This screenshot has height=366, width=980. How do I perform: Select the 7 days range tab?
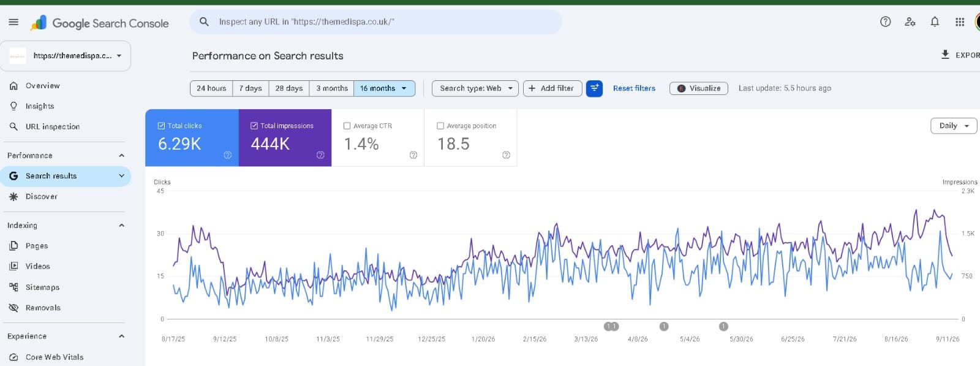pyautogui.click(x=251, y=88)
